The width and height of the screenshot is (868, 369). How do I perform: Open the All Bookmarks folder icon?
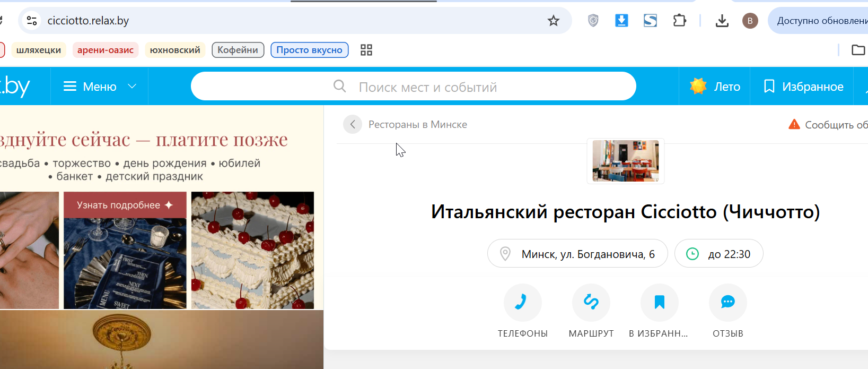click(x=858, y=50)
